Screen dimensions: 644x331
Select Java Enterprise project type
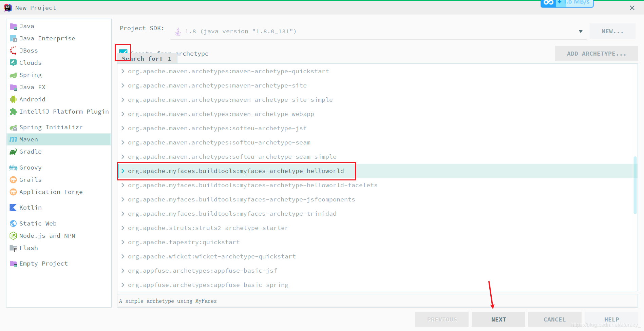pos(59,38)
